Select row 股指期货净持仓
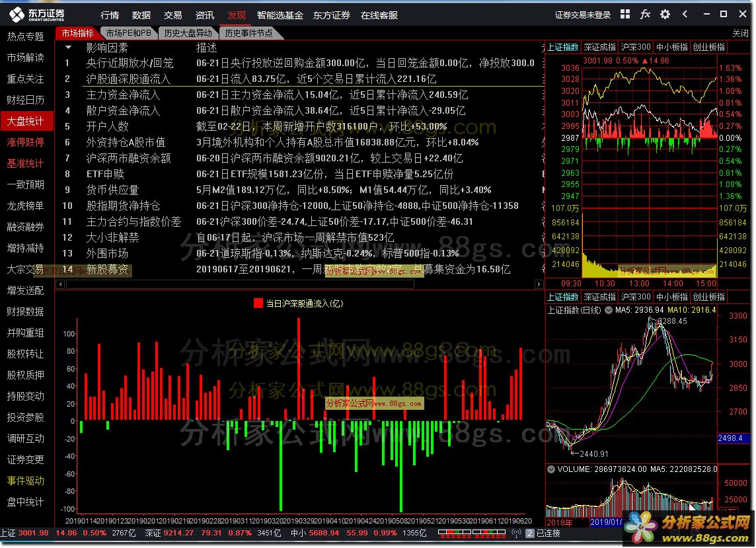756x548 pixels. tap(300, 206)
